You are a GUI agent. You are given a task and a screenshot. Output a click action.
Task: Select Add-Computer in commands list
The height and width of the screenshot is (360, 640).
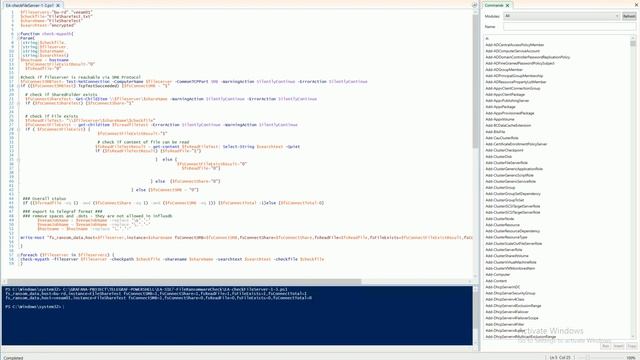498,275
